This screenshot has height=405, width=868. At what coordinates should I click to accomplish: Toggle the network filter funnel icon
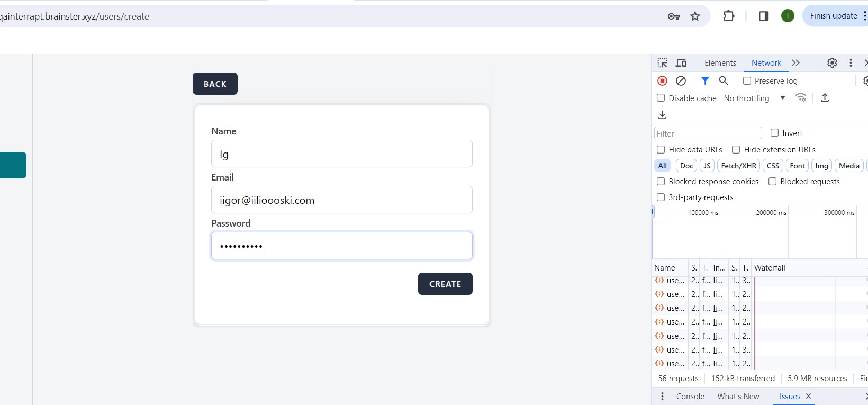(x=705, y=81)
